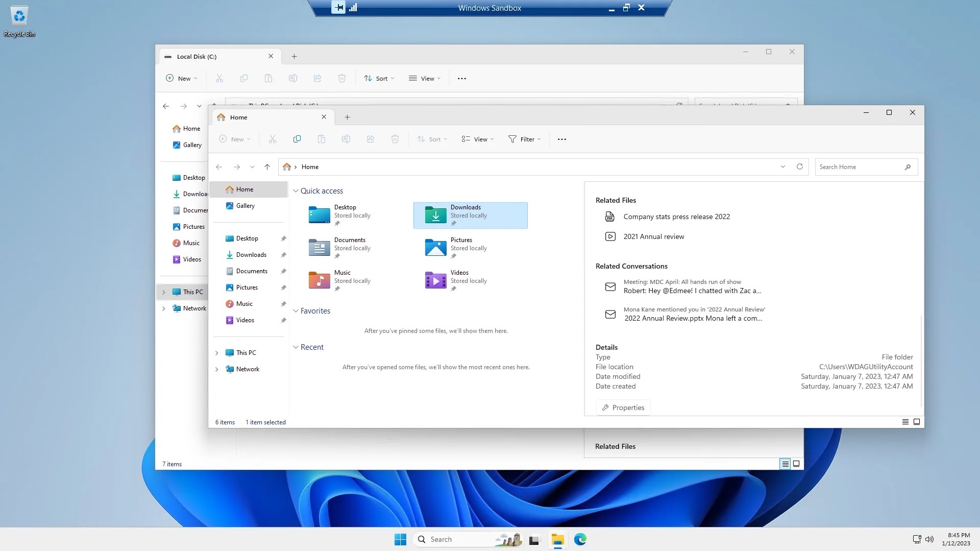Cut the selected Downloads folder
This screenshot has width=980, height=551.
point(273,139)
